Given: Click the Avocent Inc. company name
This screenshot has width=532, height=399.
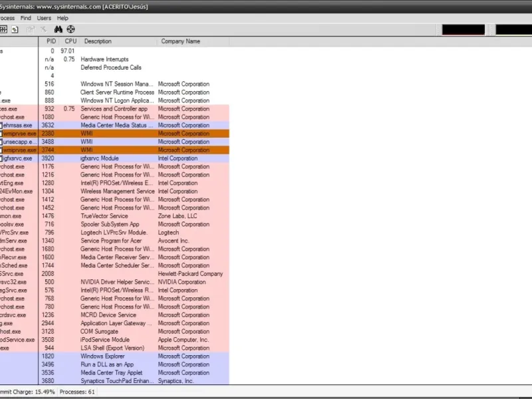Looking at the screenshot, I should tap(174, 241).
